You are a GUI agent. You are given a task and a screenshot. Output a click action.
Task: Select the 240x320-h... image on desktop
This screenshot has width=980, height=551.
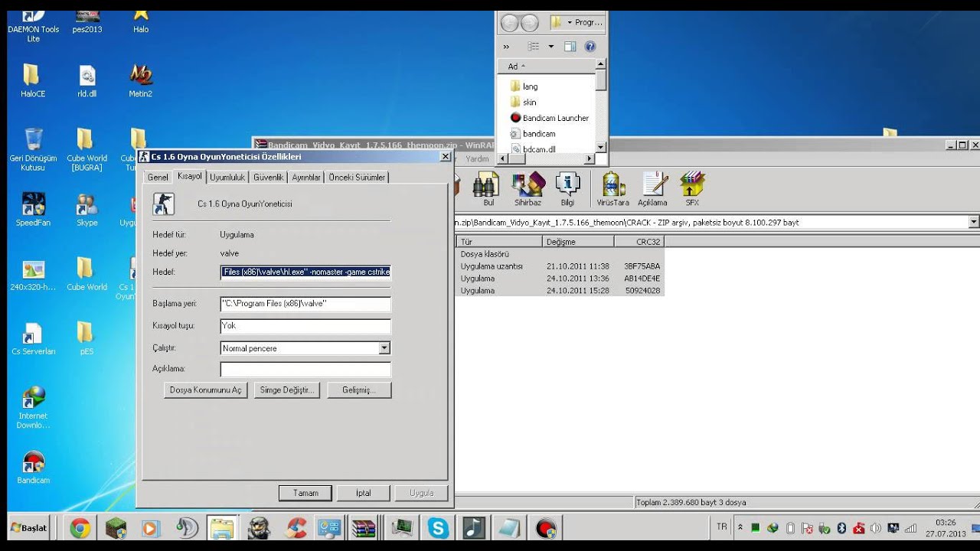tap(33, 275)
